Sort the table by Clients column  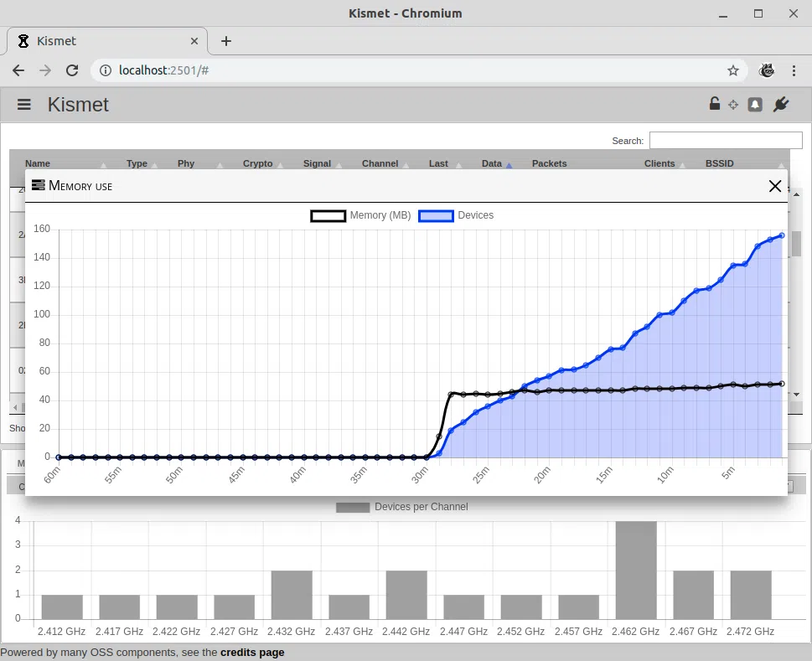[x=659, y=163]
